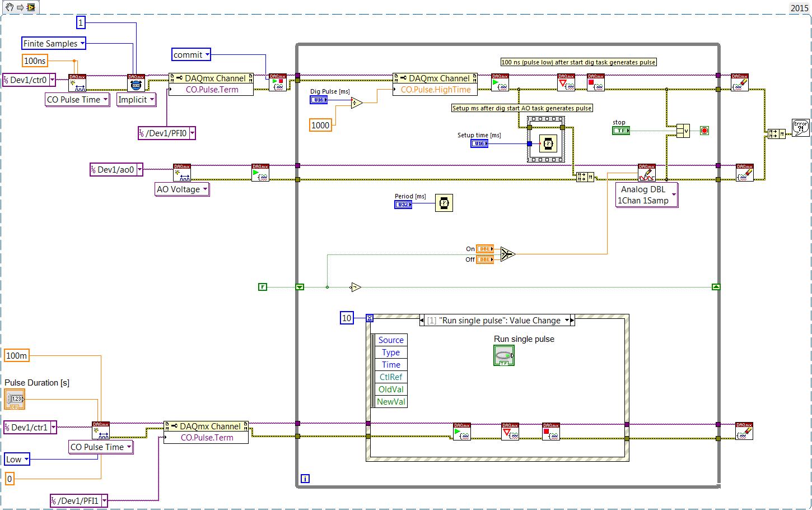Open the Analog DBL 1Chan 1Samp selector
Screen dimensions: 812x510
click(674, 195)
